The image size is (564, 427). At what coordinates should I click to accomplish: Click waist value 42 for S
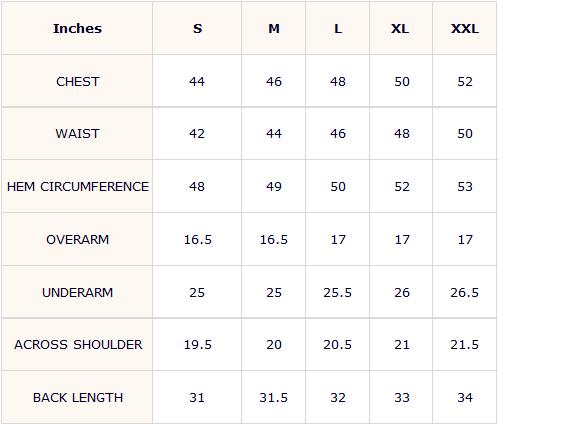point(197,134)
